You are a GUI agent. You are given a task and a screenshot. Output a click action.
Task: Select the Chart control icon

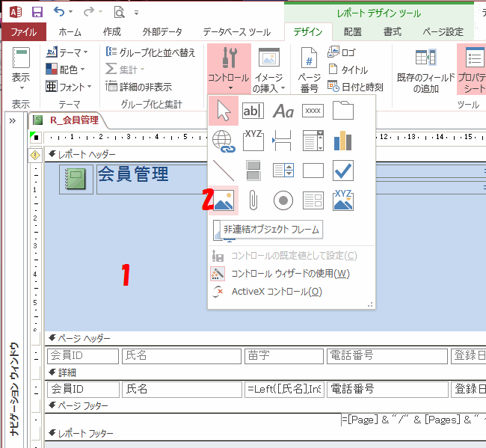click(x=342, y=141)
